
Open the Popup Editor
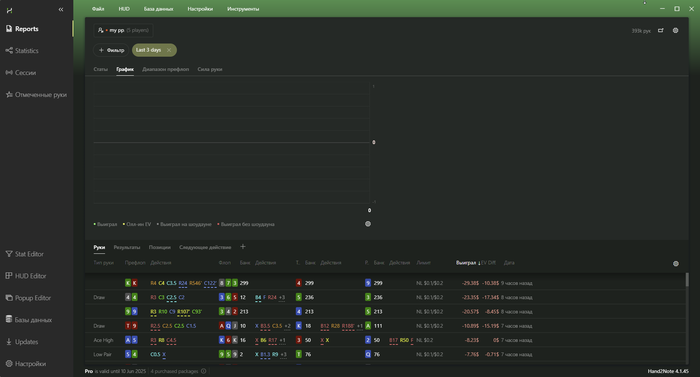click(28, 298)
